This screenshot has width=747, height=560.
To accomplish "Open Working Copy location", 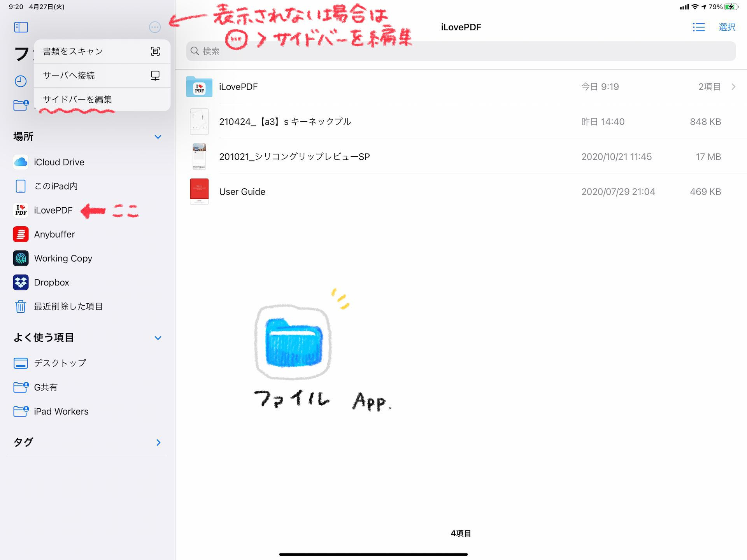I will [x=63, y=259].
